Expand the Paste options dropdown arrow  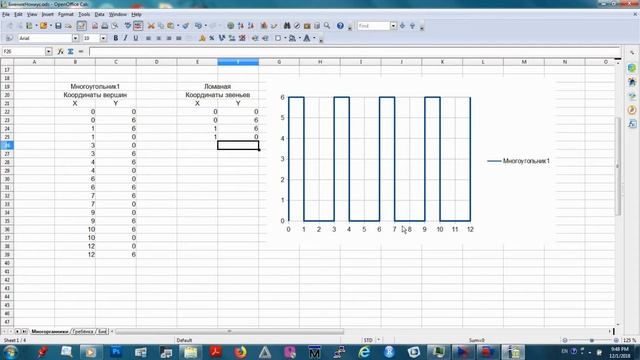pyautogui.click(x=178, y=26)
